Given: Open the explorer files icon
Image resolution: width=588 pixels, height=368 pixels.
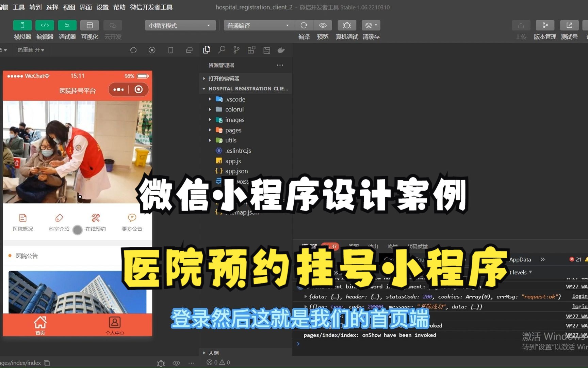Looking at the screenshot, I should (207, 50).
